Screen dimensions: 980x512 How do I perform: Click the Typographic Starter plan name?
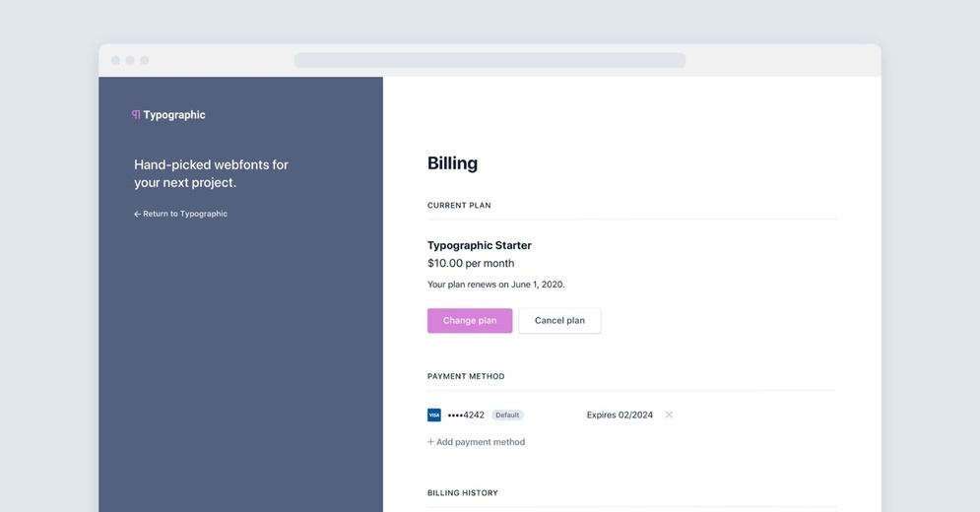click(480, 245)
